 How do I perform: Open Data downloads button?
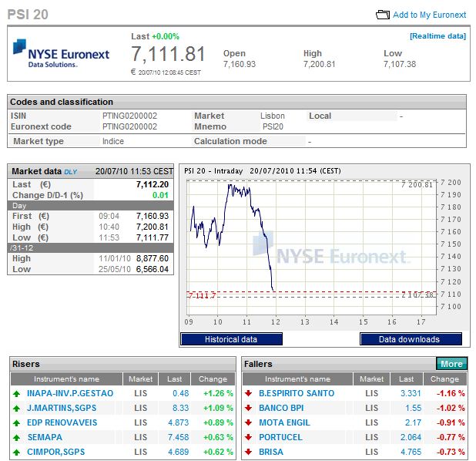pos(411,339)
